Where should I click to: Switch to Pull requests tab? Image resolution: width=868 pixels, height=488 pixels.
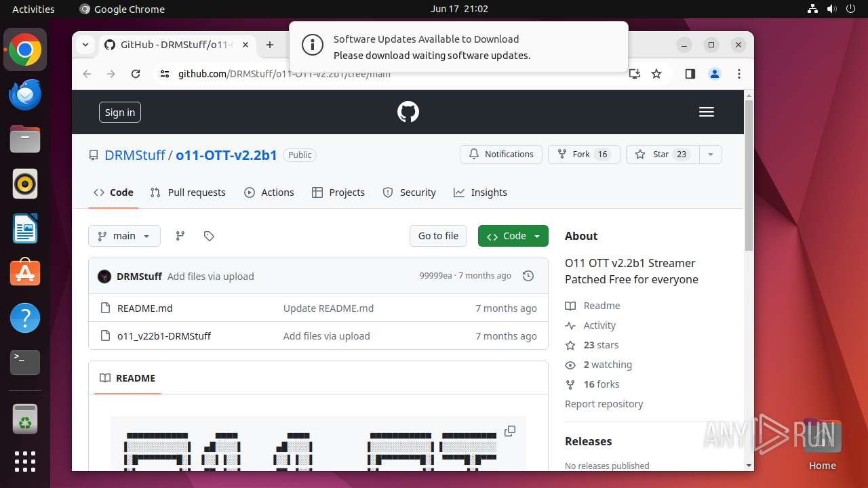coord(188,192)
